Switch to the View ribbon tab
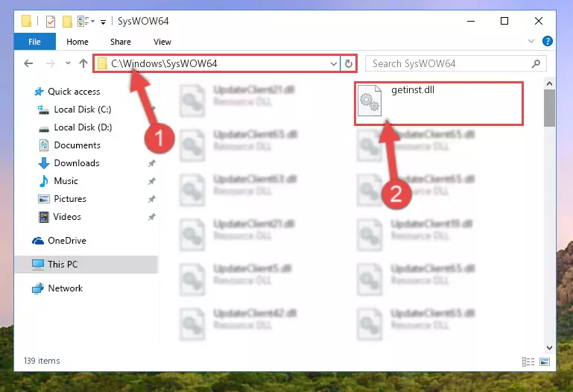Image resolution: width=573 pixels, height=392 pixels. [162, 42]
